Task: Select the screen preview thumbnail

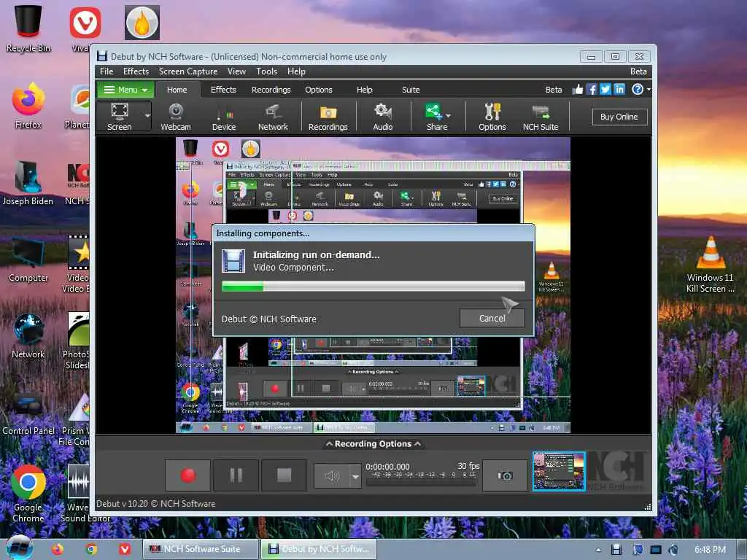Action: (559, 472)
